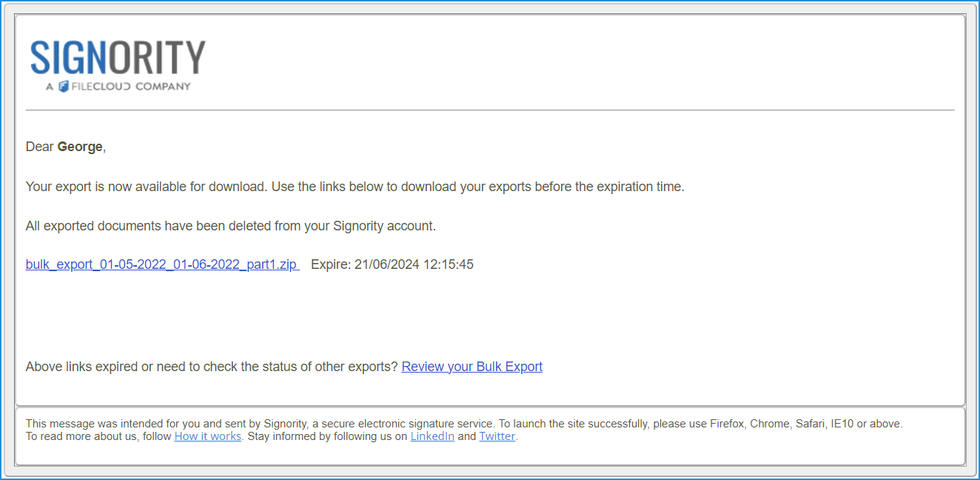Follow the How it works link
Screen dimensions: 980x480
coord(207,436)
